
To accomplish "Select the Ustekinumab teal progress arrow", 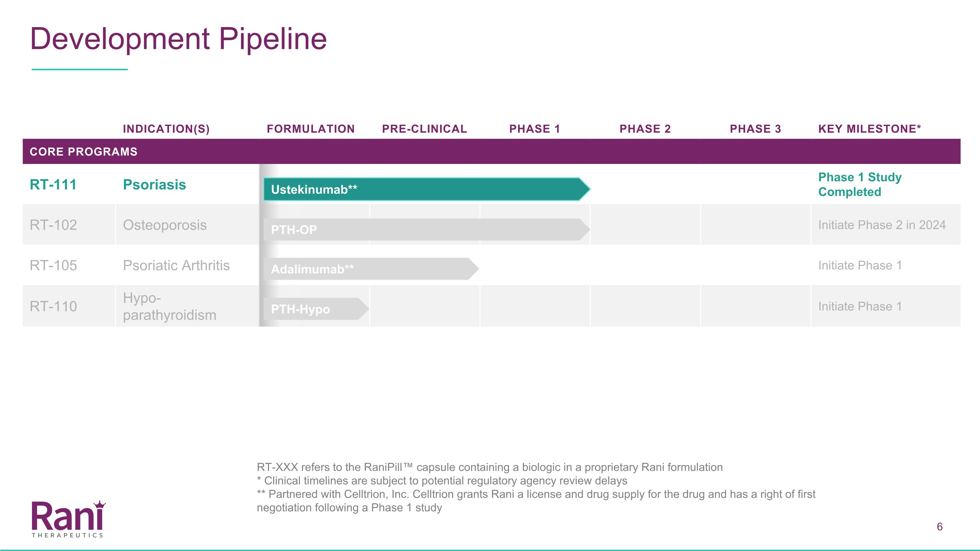I will click(x=427, y=189).
